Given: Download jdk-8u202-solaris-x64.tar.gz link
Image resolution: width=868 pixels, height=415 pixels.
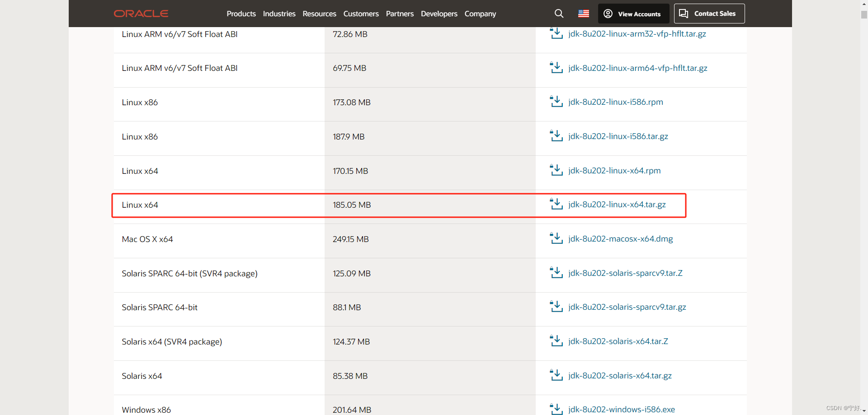Looking at the screenshot, I should [620, 376].
